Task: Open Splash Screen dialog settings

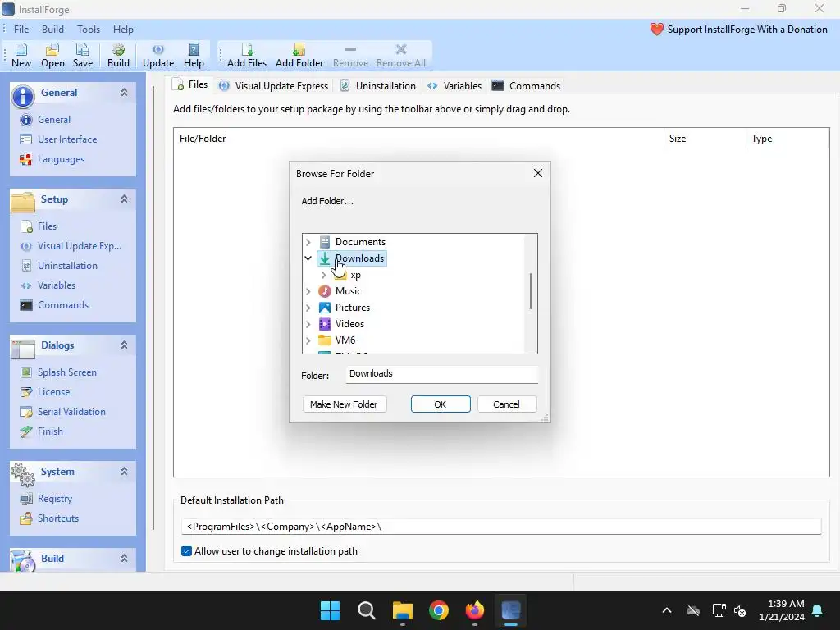Action: pyautogui.click(x=66, y=372)
